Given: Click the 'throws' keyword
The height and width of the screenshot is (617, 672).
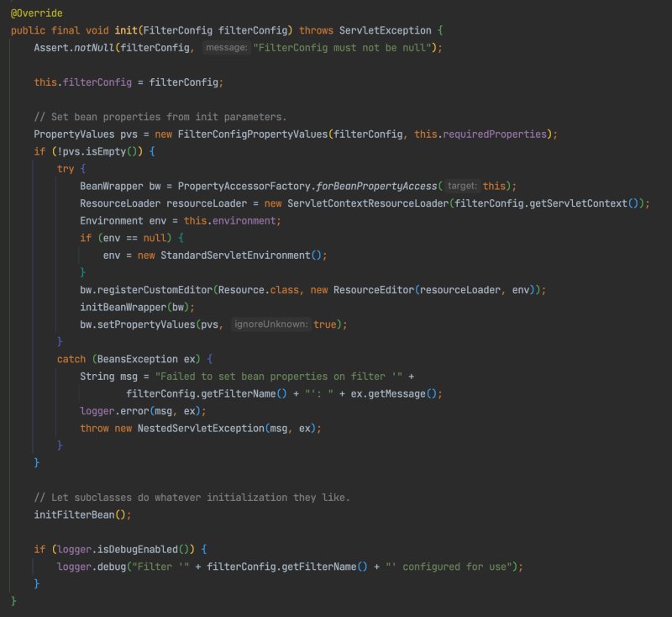Looking at the screenshot, I should (x=316, y=30).
